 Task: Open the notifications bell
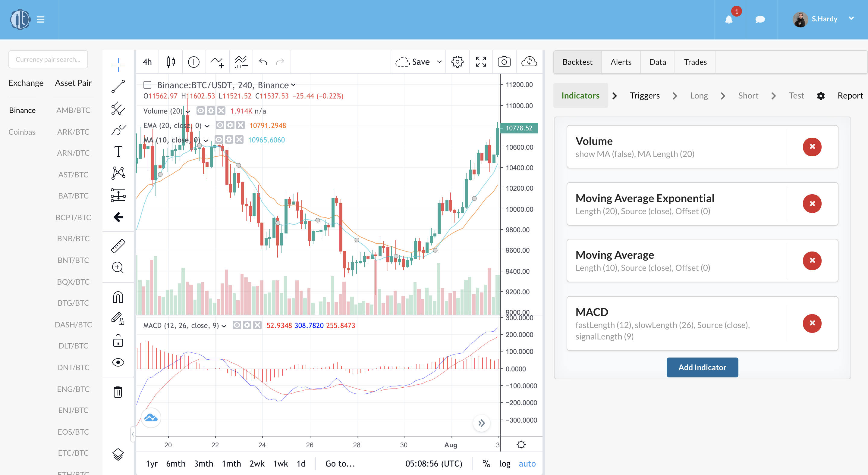point(729,20)
